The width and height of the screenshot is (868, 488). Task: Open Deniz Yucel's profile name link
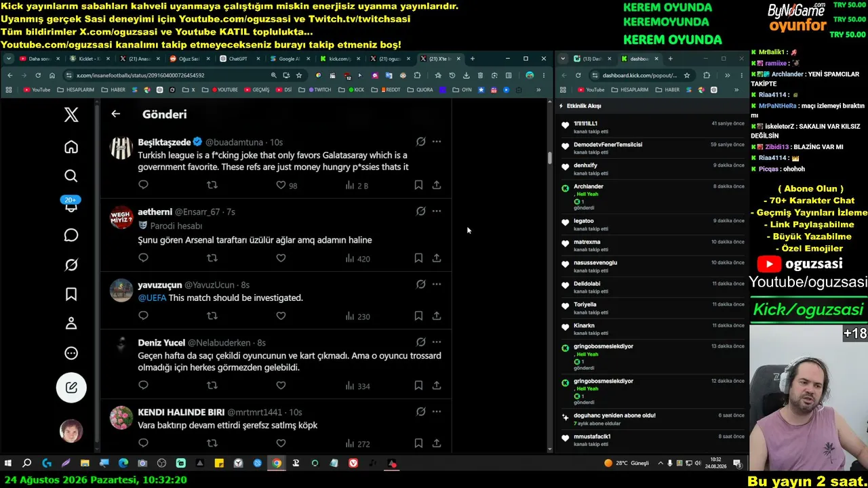click(x=161, y=343)
